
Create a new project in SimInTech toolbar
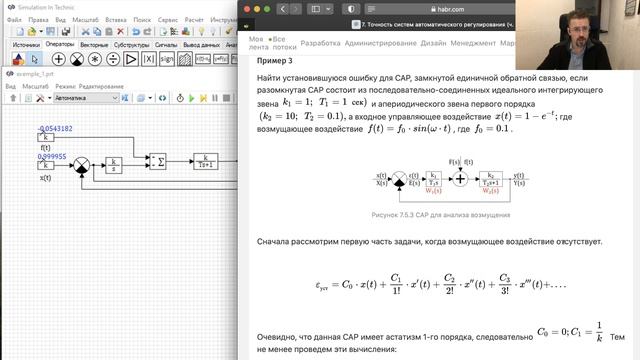[20, 31]
